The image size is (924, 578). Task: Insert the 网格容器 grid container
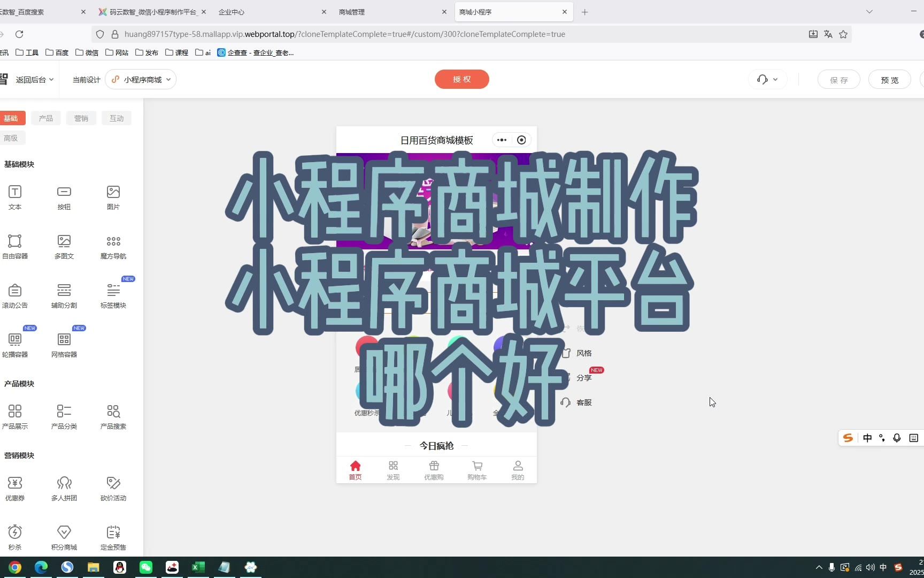pos(64,345)
